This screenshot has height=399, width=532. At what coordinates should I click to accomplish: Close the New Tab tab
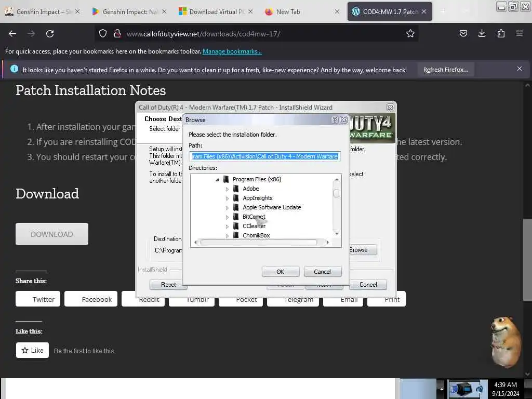[x=337, y=11]
